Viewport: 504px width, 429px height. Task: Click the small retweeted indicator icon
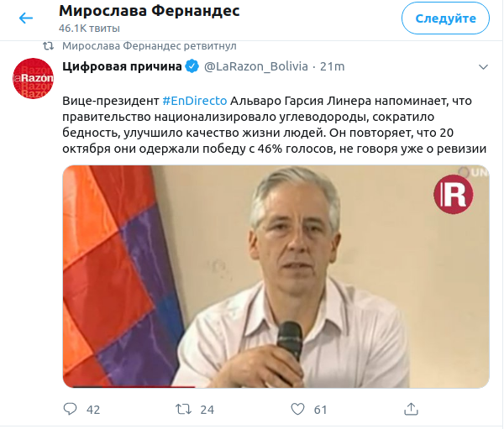click(48, 46)
